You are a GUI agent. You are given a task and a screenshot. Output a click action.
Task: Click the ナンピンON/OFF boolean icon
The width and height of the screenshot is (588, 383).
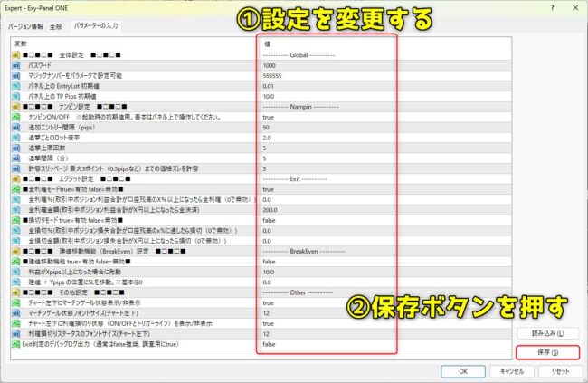click(16, 117)
